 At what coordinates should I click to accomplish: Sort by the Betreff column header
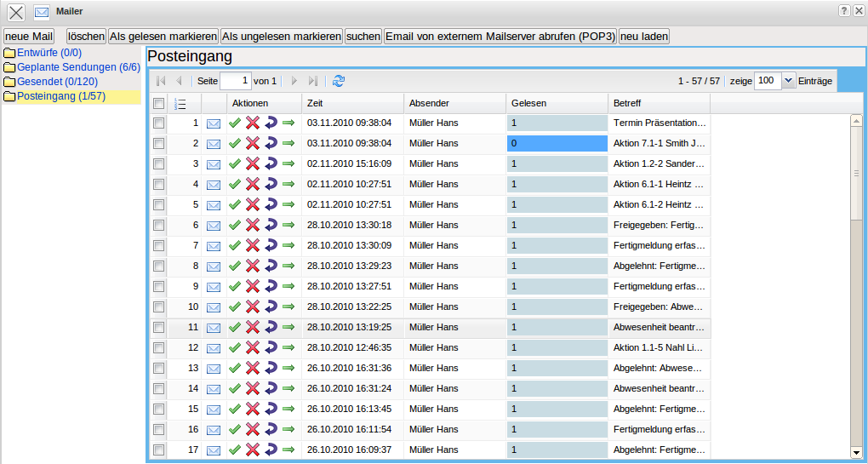click(628, 103)
